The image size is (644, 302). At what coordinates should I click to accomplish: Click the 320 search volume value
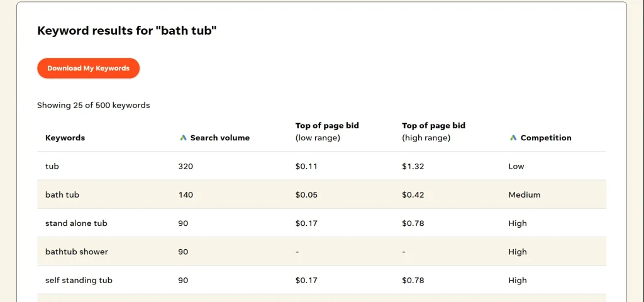[x=186, y=166]
